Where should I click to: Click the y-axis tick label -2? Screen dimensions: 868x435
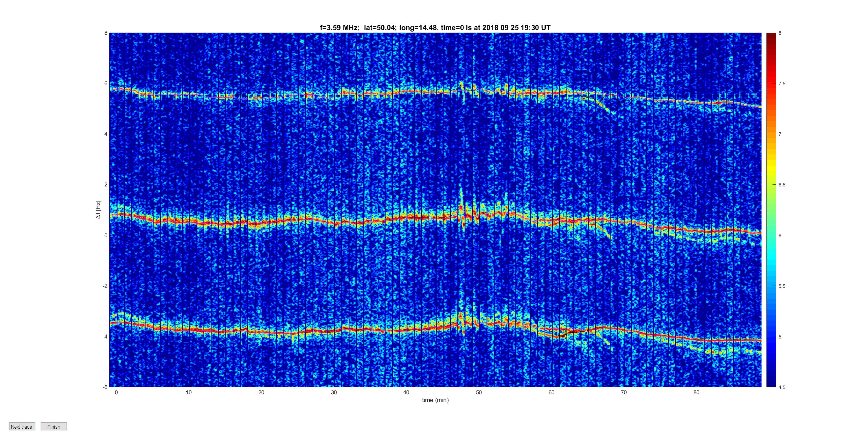105,286
